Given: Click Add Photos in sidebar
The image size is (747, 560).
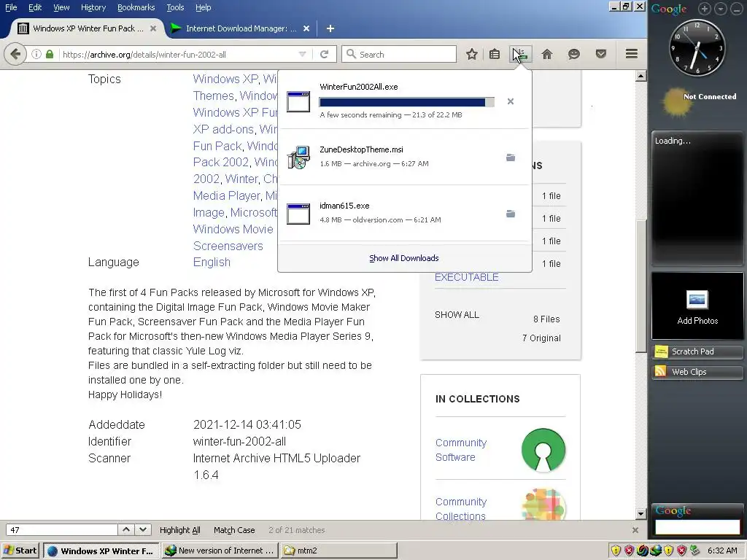Looking at the screenshot, I should coord(697,307).
